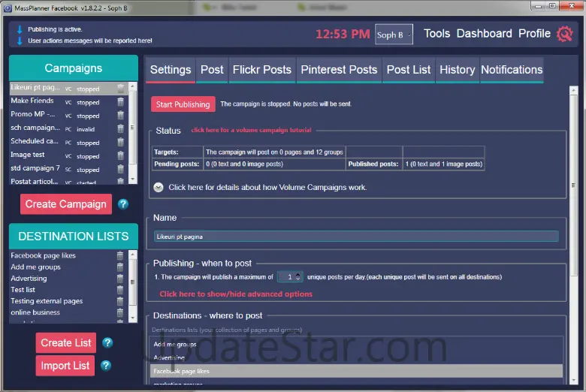This screenshot has width=586, height=392.
Task: Click the Create Campaign button
Action: [x=66, y=204]
